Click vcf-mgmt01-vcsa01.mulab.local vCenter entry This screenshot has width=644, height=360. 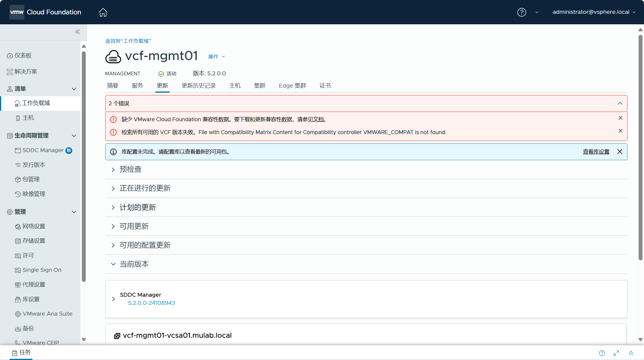pyautogui.click(x=177, y=335)
